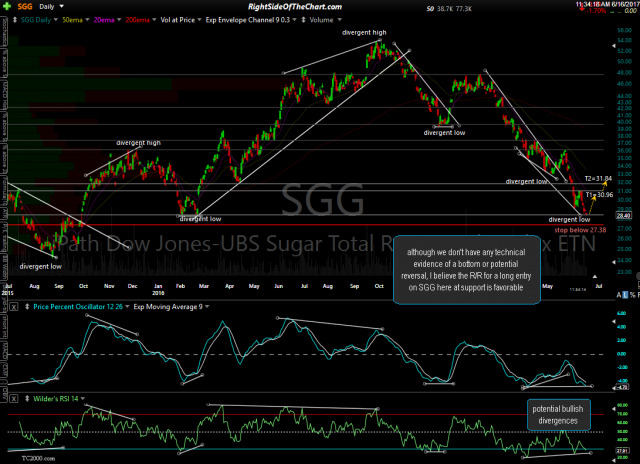Click the -4.79 PPO value tag
Image resolution: width=640 pixels, height=464 pixels.
623,387
